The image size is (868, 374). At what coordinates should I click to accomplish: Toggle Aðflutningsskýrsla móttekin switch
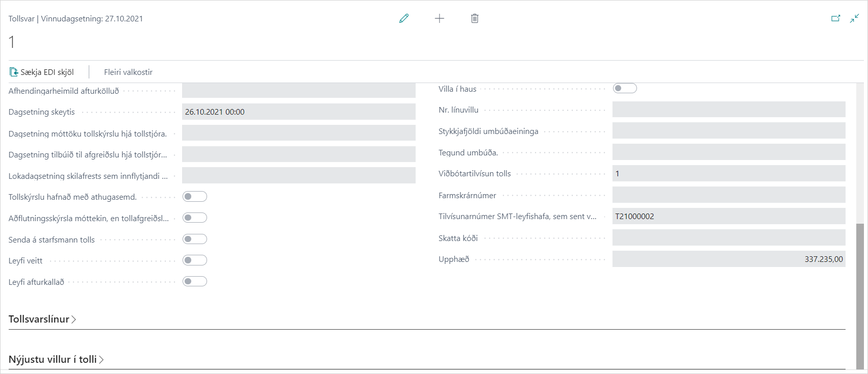pos(194,218)
